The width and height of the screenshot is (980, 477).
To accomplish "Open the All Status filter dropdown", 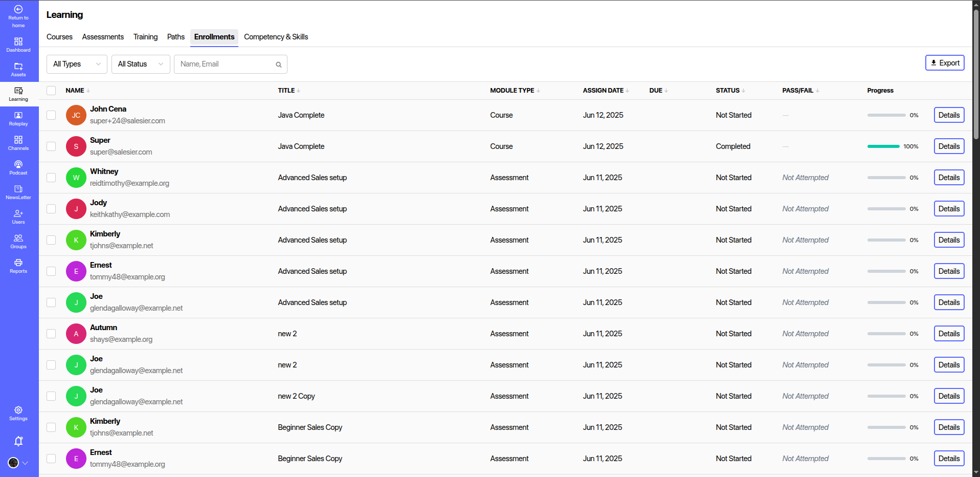I will tap(141, 64).
